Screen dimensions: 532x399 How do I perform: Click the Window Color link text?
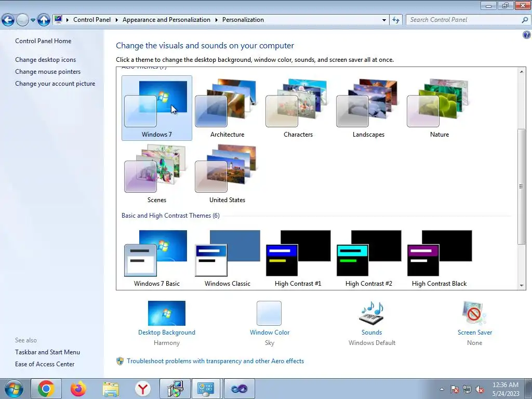[x=270, y=332]
